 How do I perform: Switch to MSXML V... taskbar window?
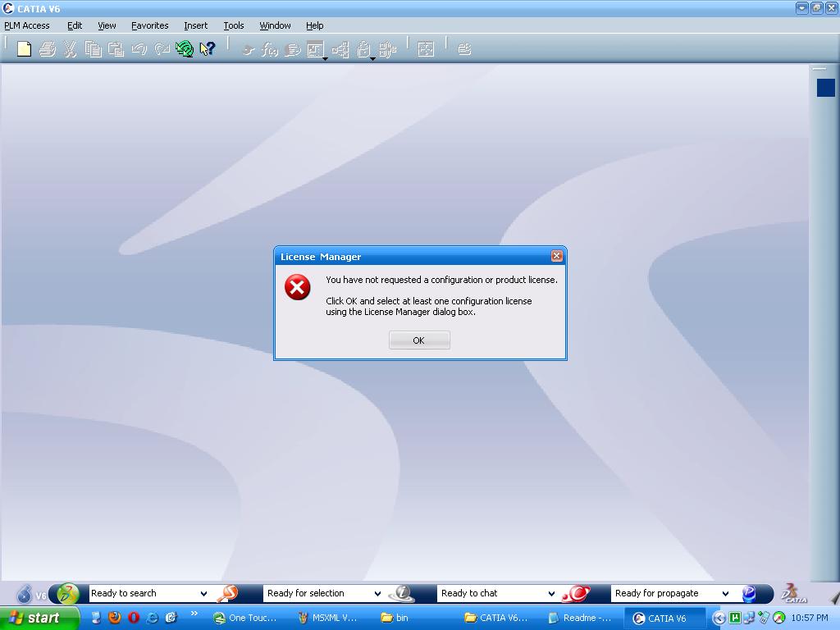[327, 618]
